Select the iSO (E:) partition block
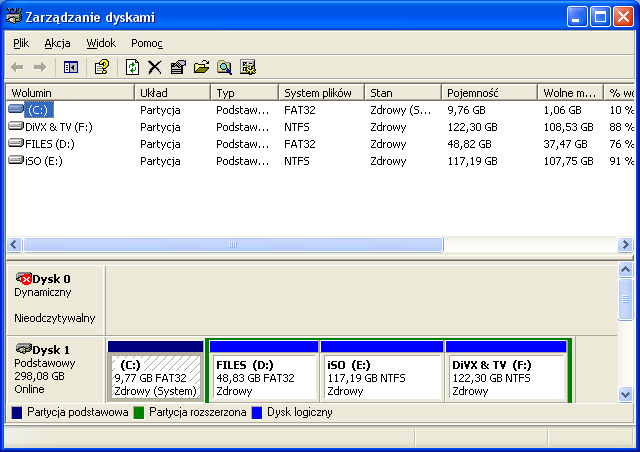 (x=382, y=371)
